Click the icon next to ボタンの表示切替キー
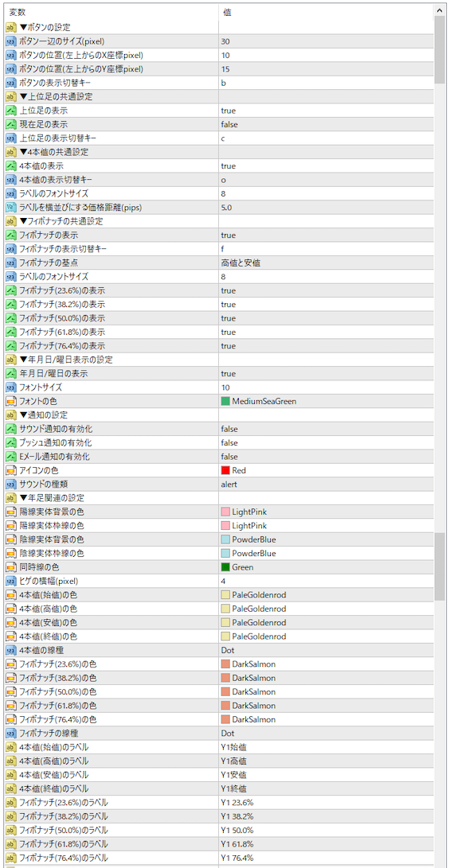 [11, 83]
